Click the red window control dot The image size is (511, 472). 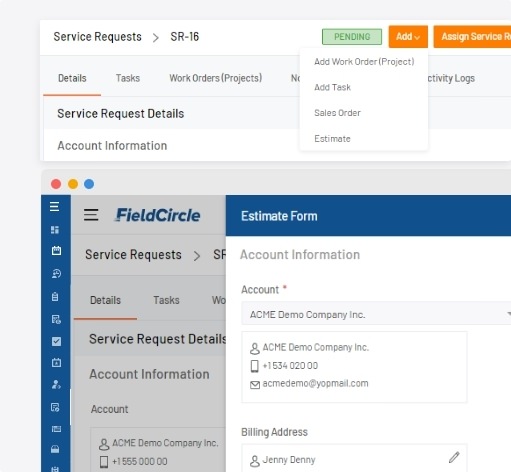click(x=56, y=184)
